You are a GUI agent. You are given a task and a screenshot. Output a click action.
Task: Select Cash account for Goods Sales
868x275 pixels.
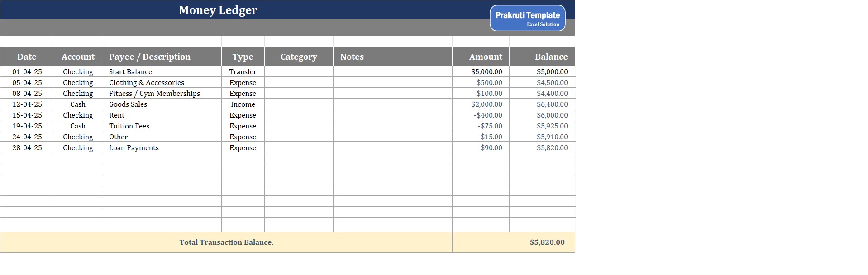(x=78, y=104)
